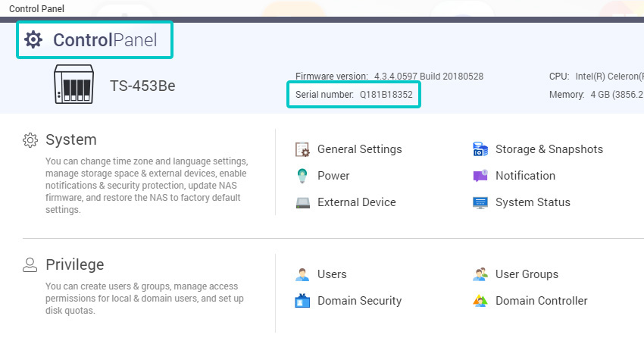
Task: Open the Domain Security link
Action: tap(359, 301)
